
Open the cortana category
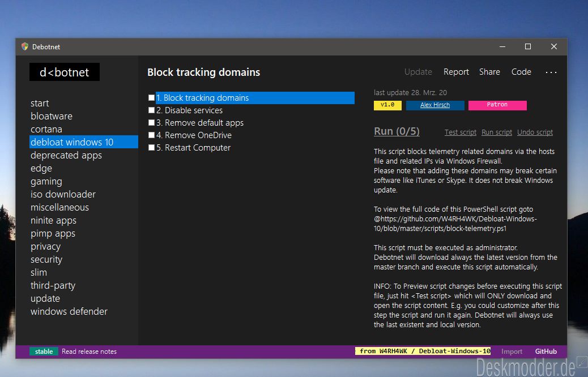pyautogui.click(x=46, y=129)
